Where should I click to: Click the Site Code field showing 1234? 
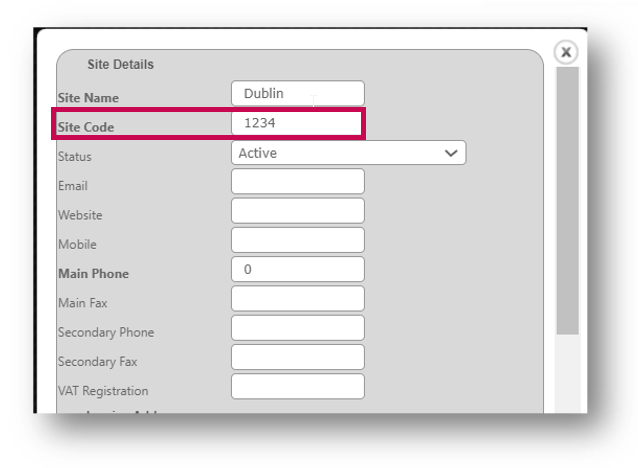coord(296,123)
